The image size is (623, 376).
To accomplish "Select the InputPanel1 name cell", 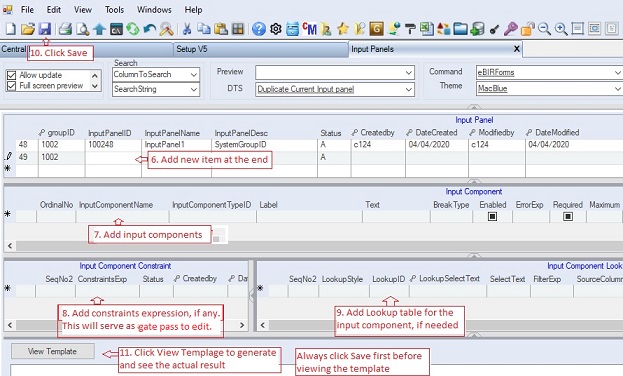I will click(176, 145).
